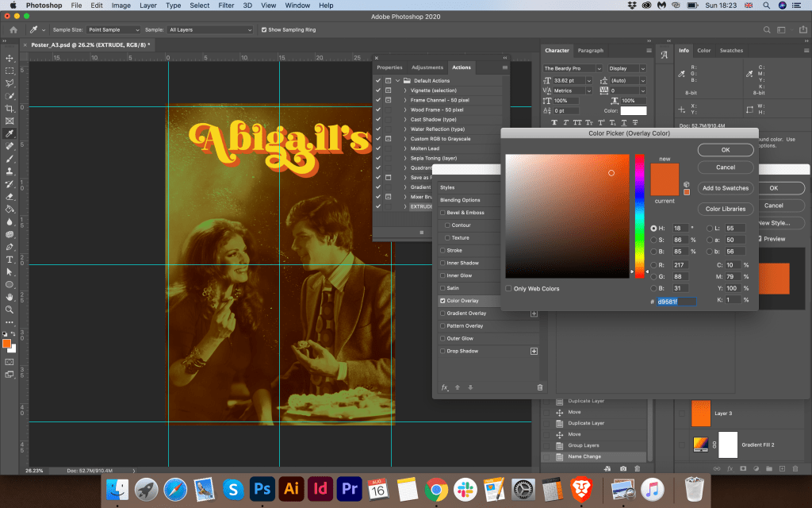Screen dimensions: 812x508
Task: Switch to the Adjustments tab
Action: click(427, 67)
